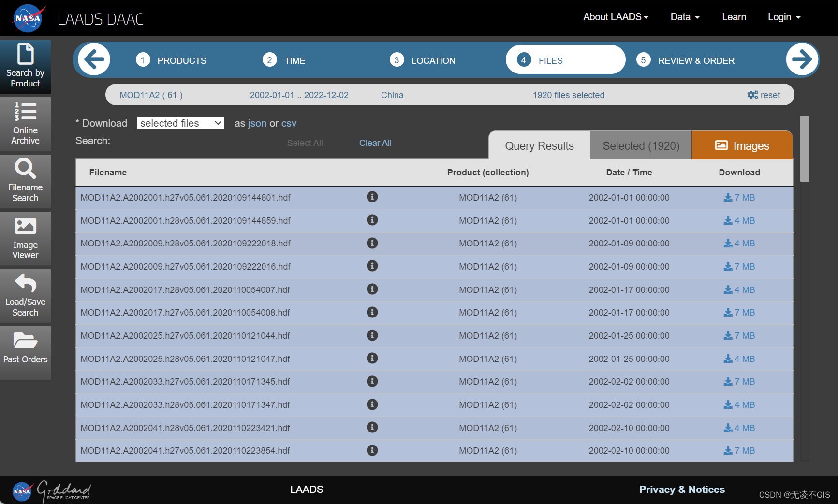The height and width of the screenshot is (504, 838).
Task: Download 7 MB file MOD11A2.A2002041.h27v05
Action: (x=739, y=451)
